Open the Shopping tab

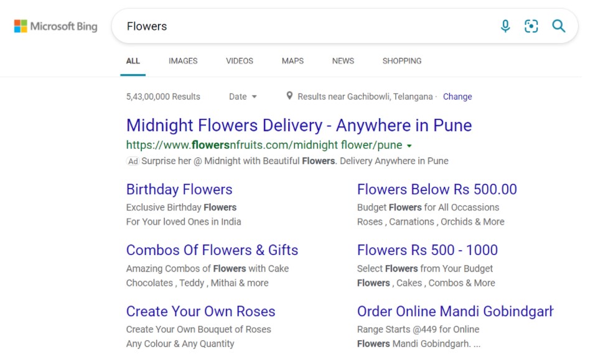[x=402, y=61]
